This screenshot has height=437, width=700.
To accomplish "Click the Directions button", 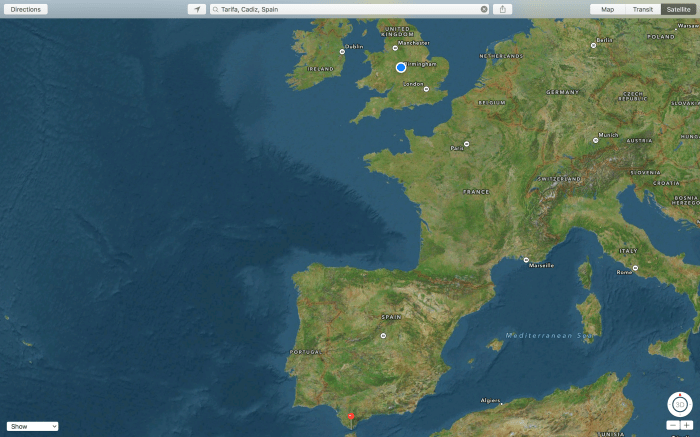I will click(x=26, y=9).
